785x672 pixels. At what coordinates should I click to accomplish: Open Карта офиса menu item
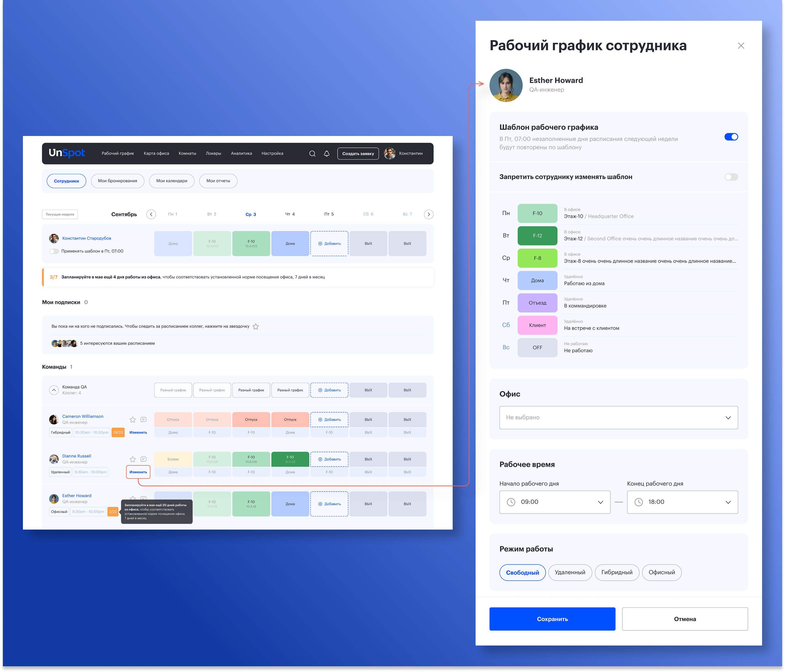(156, 153)
